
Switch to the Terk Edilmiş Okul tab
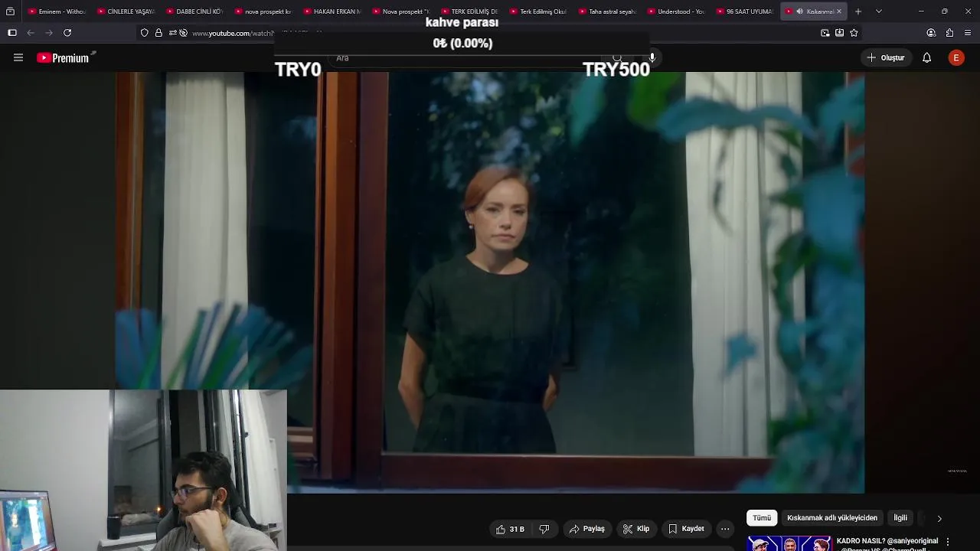[539, 11]
